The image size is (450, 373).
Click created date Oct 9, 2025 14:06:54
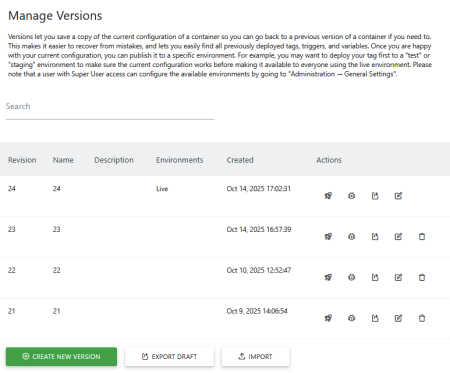257,311
